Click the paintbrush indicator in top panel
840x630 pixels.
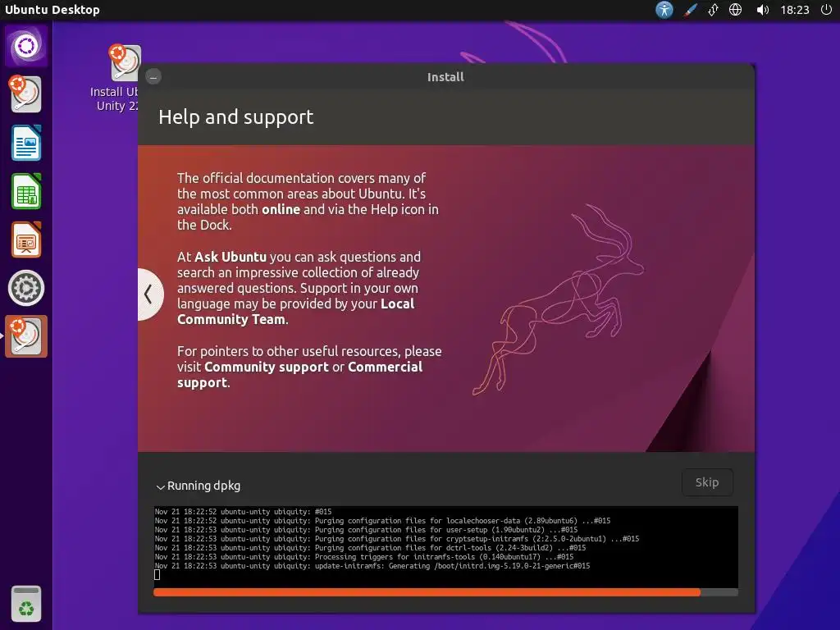(x=689, y=10)
